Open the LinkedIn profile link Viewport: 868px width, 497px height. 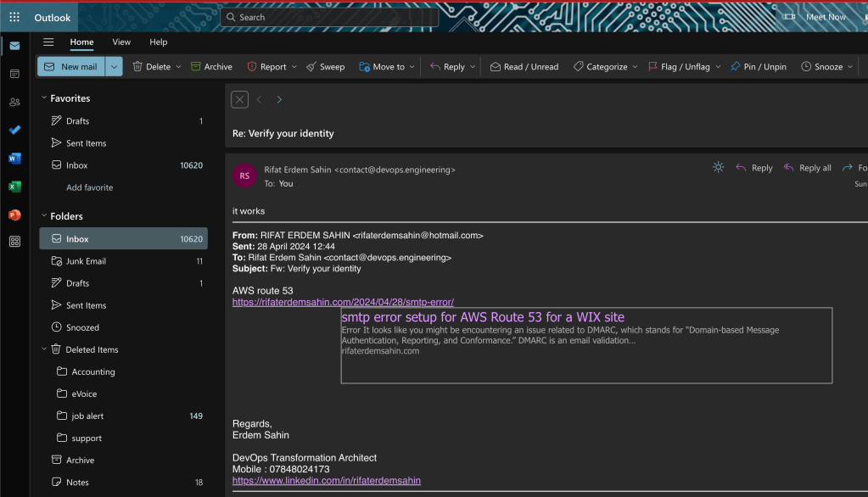click(327, 480)
